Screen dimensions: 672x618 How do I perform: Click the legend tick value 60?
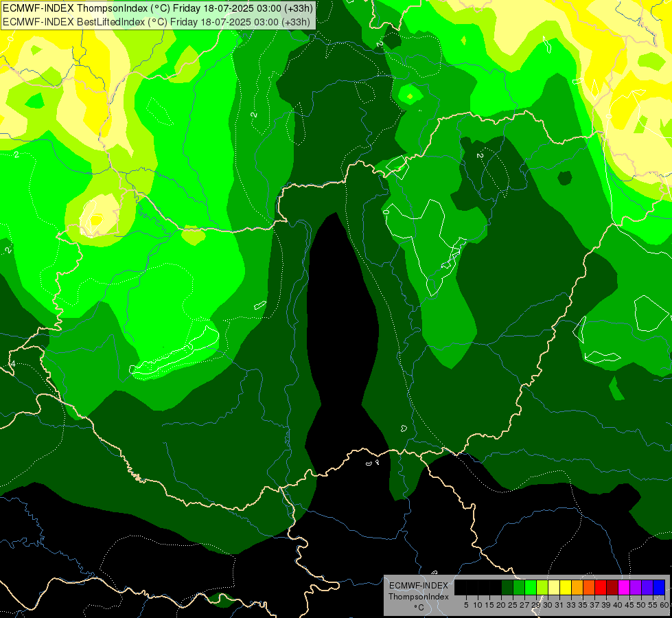tap(664, 605)
